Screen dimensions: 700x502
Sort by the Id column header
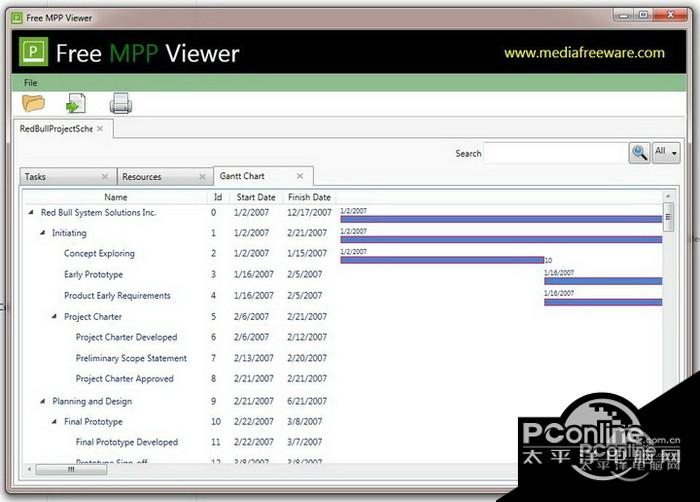coord(218,197)
